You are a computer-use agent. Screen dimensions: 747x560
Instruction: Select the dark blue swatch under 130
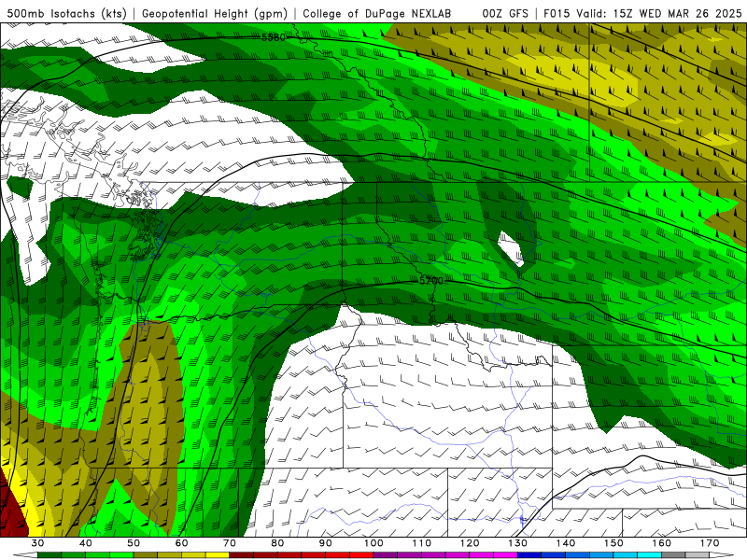(x=529, y=555)
